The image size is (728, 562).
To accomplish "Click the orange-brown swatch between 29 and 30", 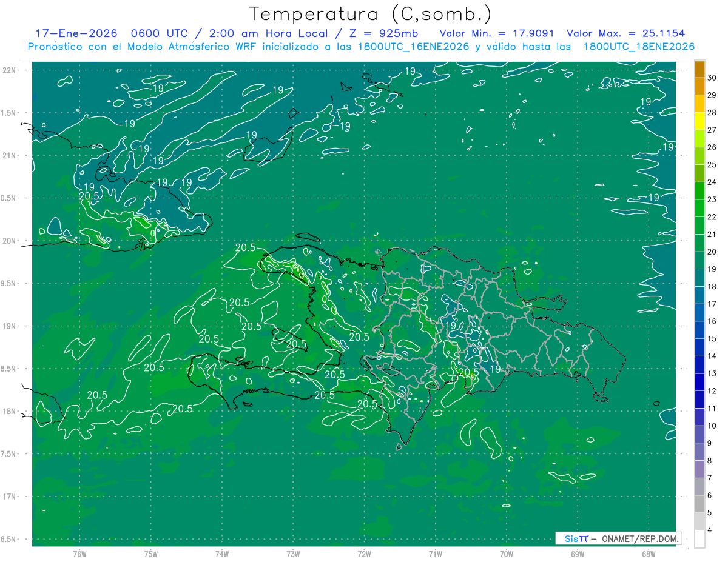I will click(699, 86).
